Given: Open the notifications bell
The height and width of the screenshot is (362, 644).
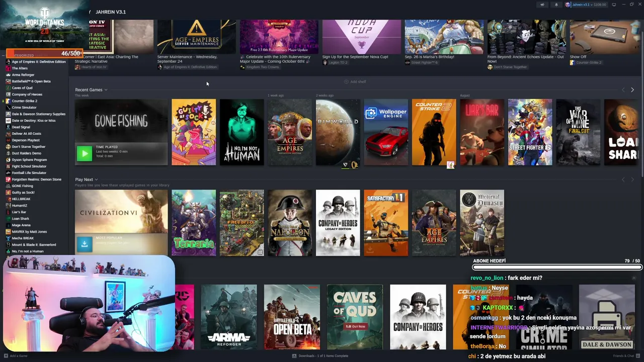Looking at the screenshot, I should coord(556,5).
